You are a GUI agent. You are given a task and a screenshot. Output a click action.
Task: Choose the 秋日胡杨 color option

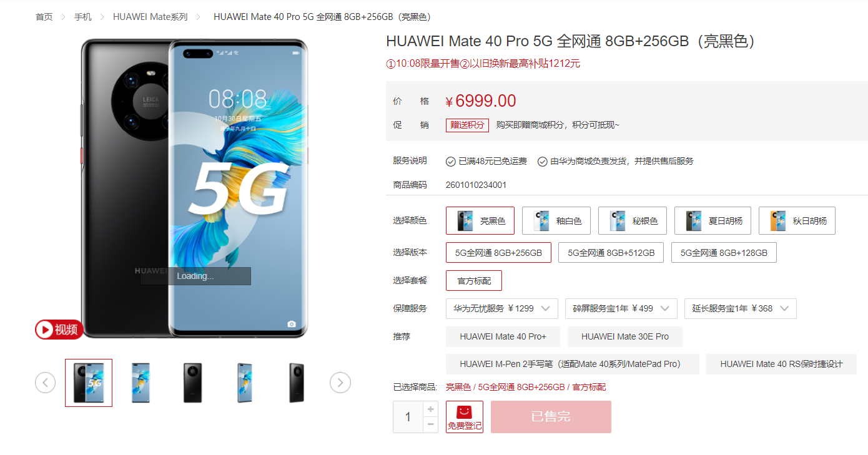797,221
